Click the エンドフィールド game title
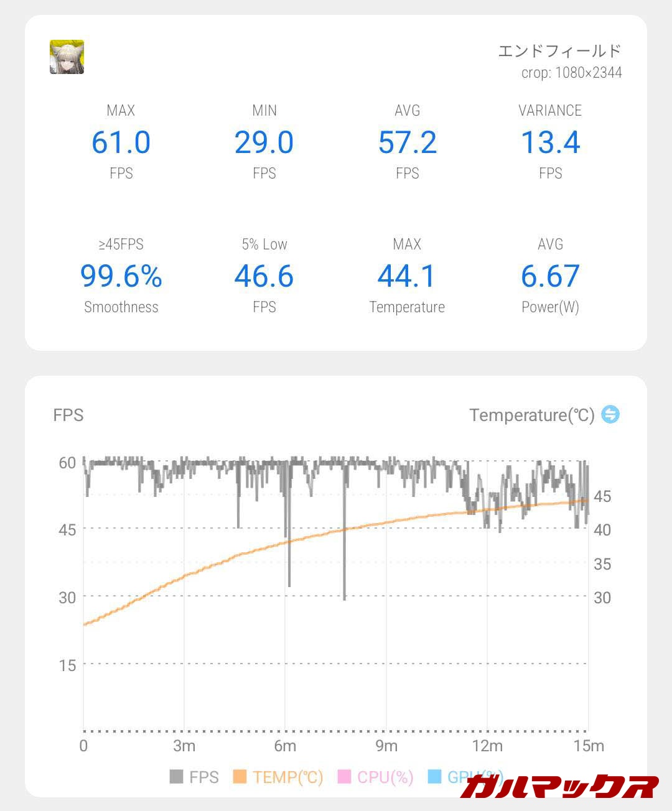 [559, 51]
